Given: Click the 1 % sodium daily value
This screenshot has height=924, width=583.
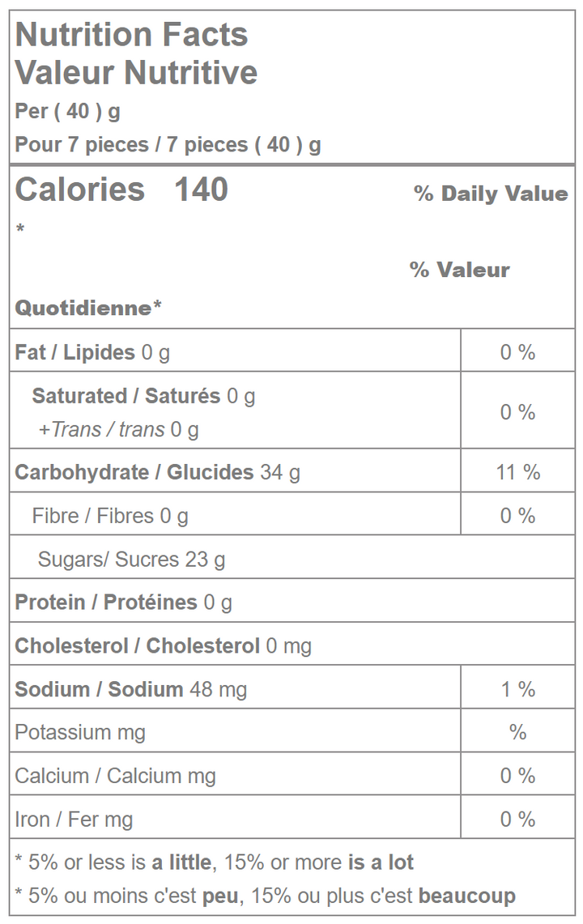Looking at the screenshot, I should pyautogui.click(x=517, y=689).
